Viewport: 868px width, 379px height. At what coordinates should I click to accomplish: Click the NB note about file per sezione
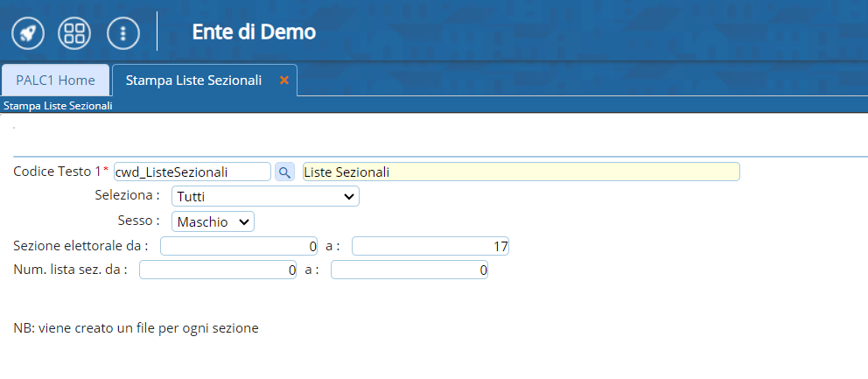(136, 328)
